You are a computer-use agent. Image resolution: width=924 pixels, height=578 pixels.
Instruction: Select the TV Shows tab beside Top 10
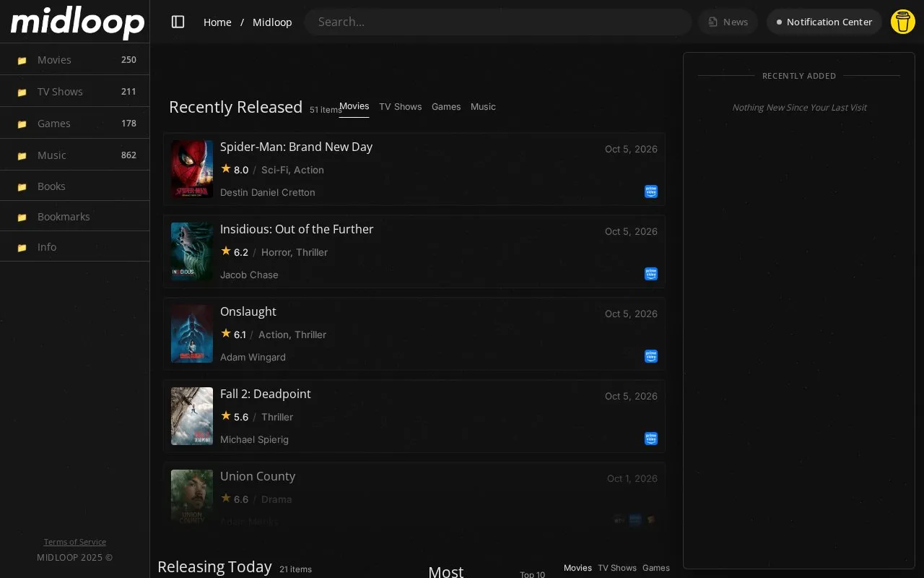(x=617, y=568)
